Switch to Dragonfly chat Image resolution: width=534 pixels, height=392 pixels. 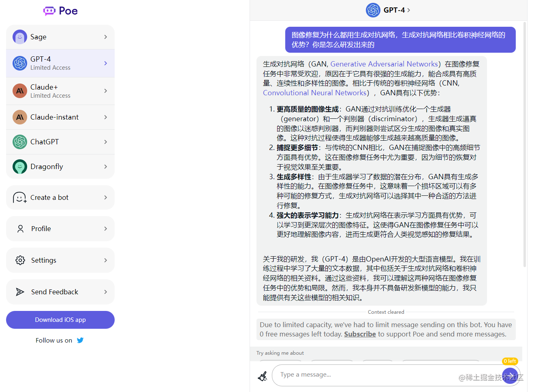pos(60,167)
